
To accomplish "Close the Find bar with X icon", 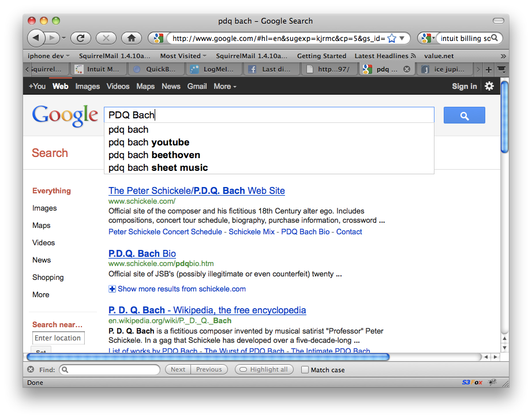I will (x=31, y=369).
